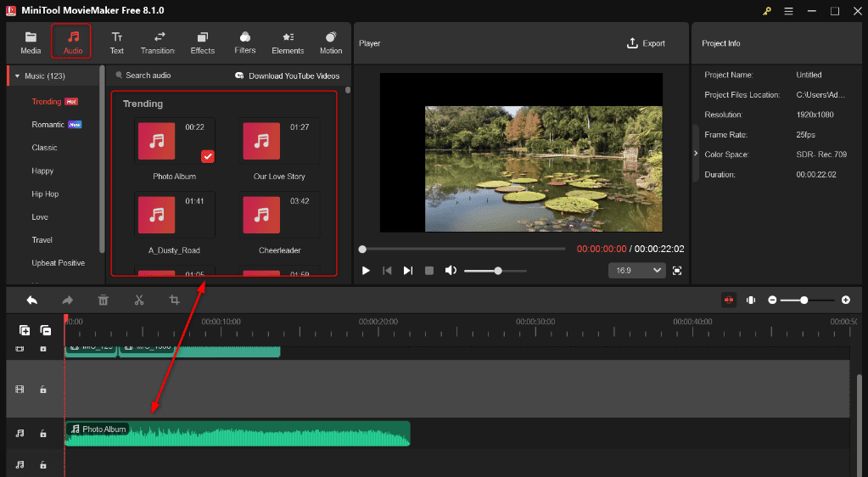
Task: Select the Photo Album audio clip
Action: point(238,434)
